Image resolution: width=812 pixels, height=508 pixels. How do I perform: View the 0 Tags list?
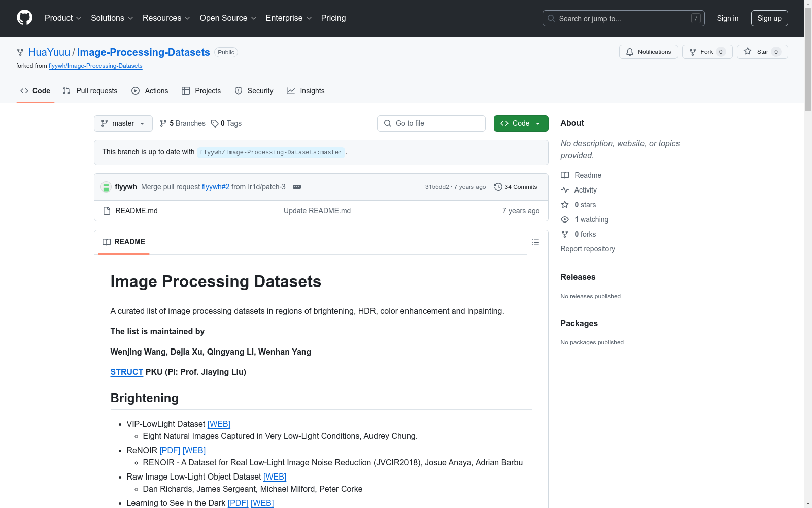[x=226, y=123]
